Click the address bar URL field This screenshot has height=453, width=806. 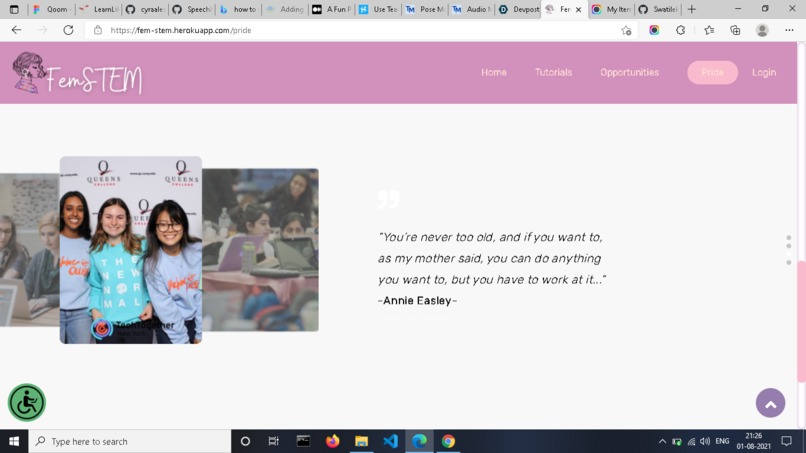pos(360,30)
